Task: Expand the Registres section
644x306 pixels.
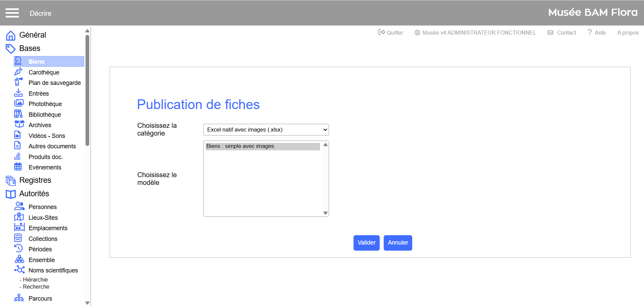Action: (x=35, y=181)
